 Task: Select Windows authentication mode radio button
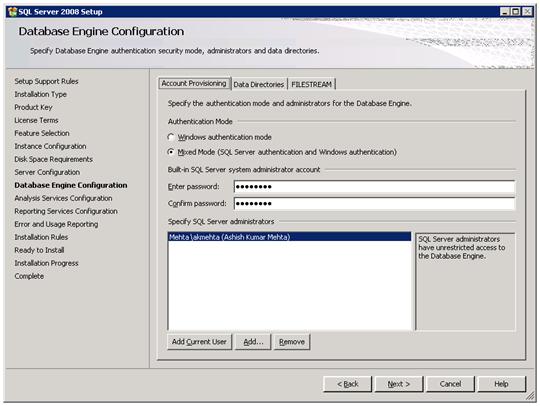171,137
